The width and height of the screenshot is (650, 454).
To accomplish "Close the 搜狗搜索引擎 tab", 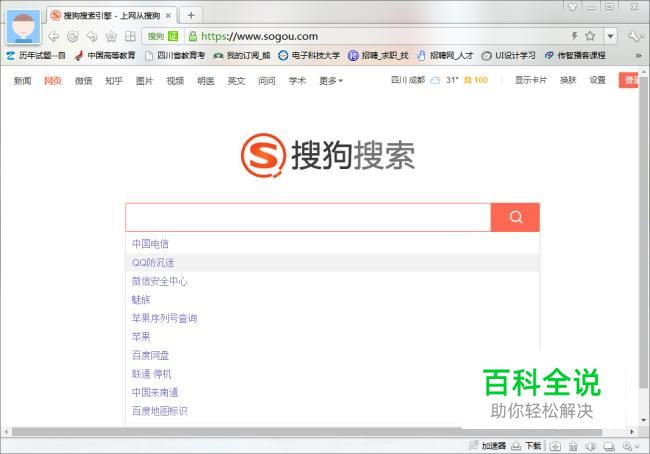I will (168, 16).
